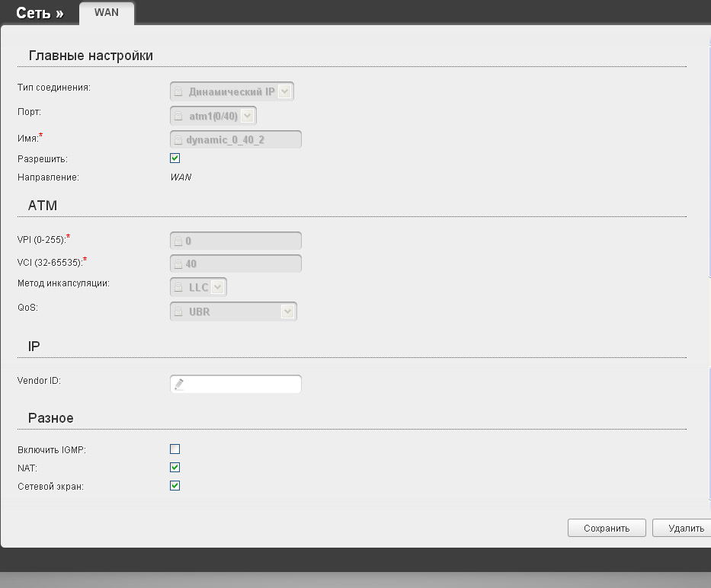Uncheck the Разрешить checkbox

pyautogui.click(x=175, y=158)
